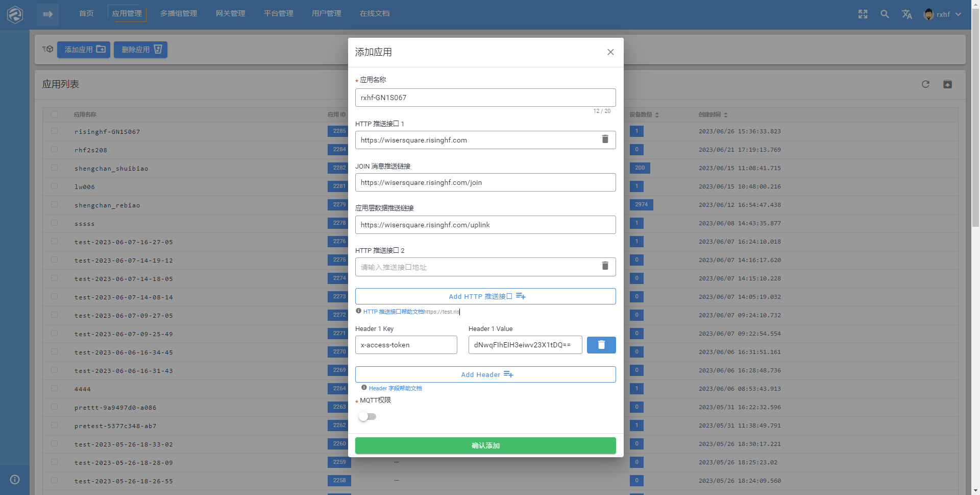Check the box for risinghf-GN1S067 row
This screenshot has height=495, width=980.
coord(55,131)
